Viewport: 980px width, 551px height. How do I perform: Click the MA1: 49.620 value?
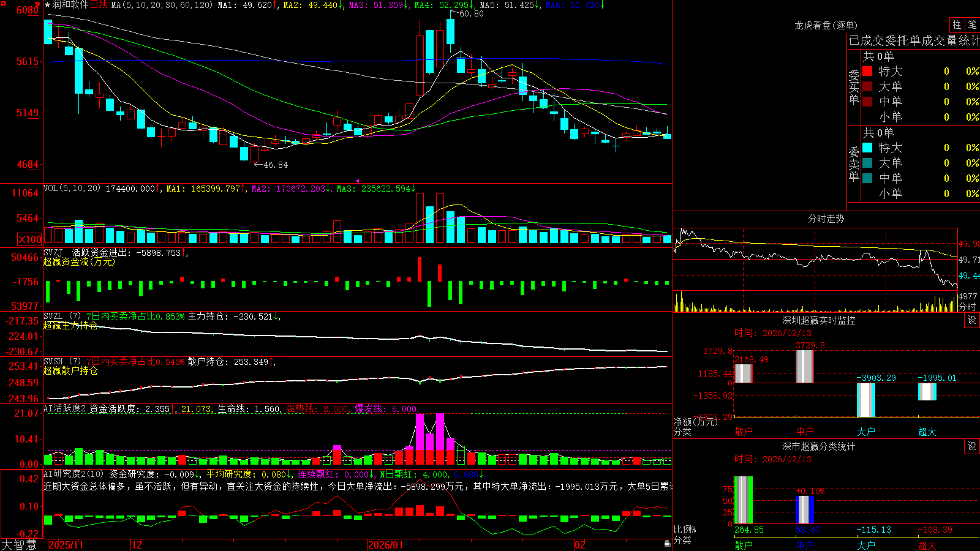coord(246,5)
